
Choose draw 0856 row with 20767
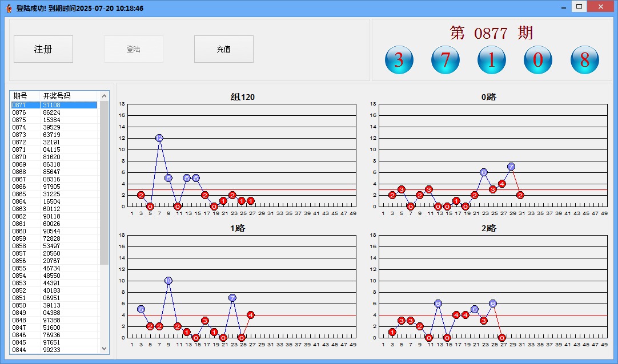[x=54, y=261]
